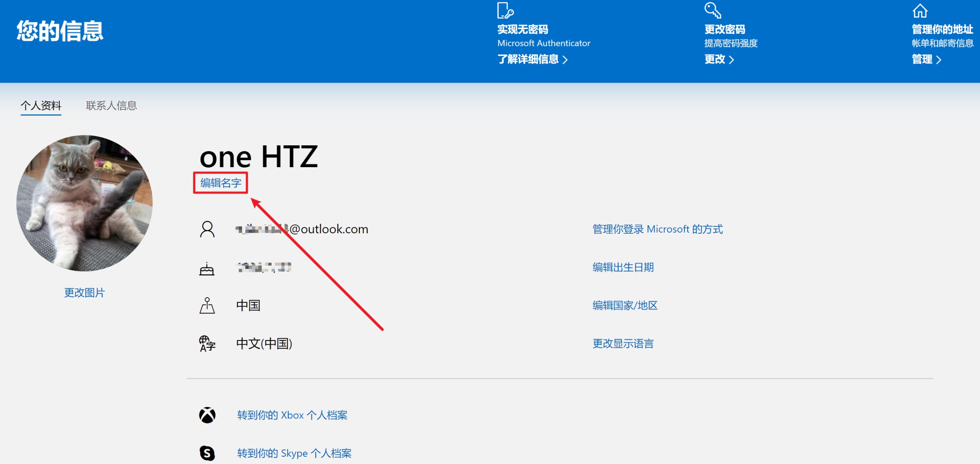The height and width of the screenshot is (464, 980).
Task: Click the Xbox logo icon
Action: [x=207, y=415]
